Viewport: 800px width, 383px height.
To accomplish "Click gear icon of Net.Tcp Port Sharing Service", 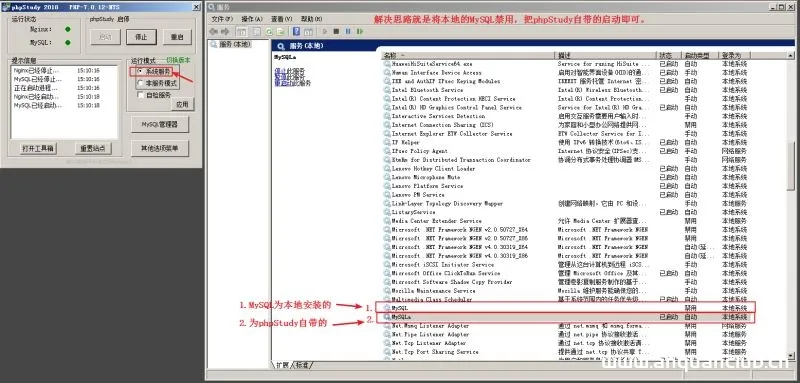I will coord(387,352).
